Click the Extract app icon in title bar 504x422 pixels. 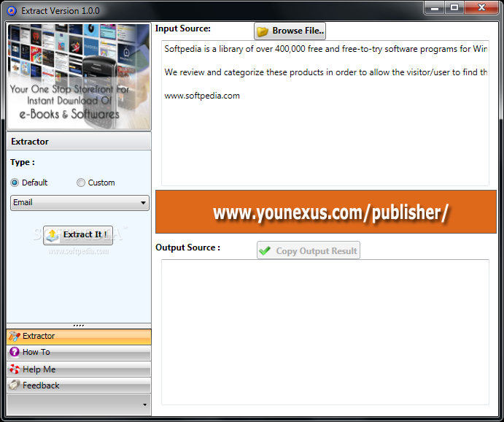click(x=12, y=11)
